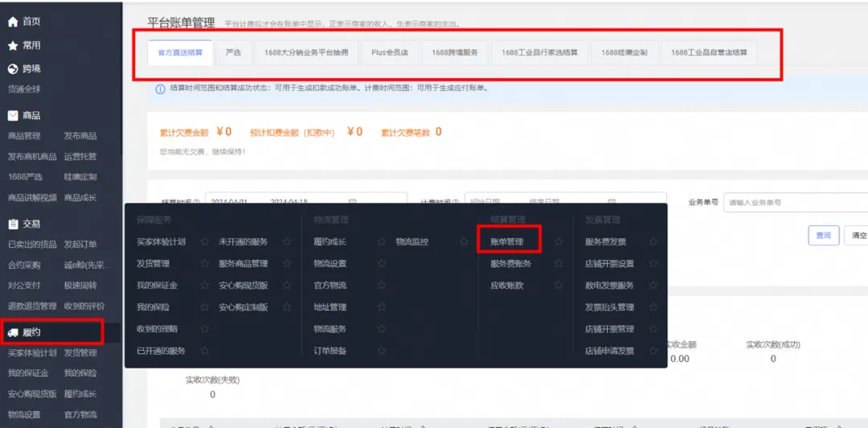
Task: Open 发布商品 link in the sidebar
Action: pos(80,136)
